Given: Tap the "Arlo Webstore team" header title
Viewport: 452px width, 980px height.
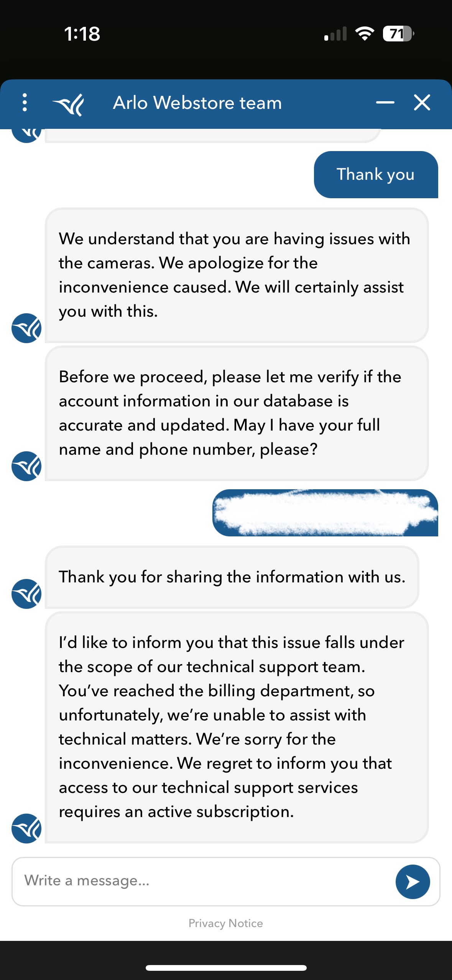Looking at the screenshot, I should pos(197,103).
